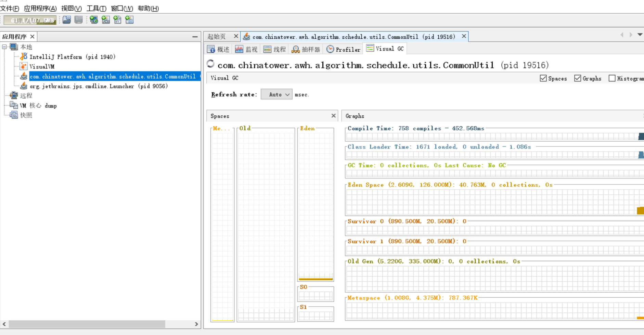
Task: Switch to the 监视 monitor tab
Action: pos(246,49)
